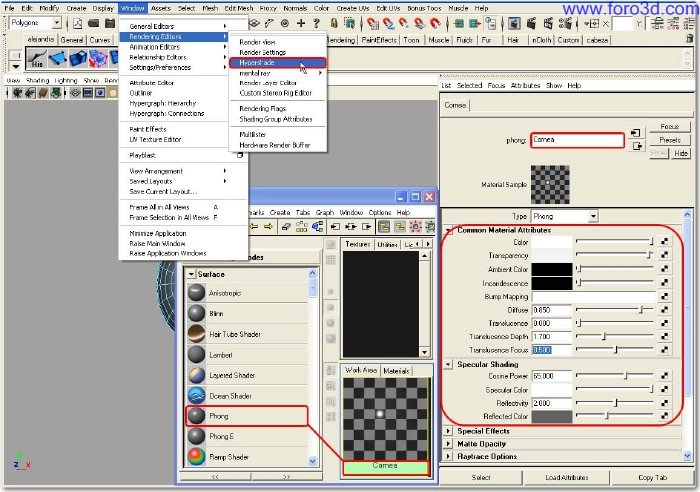Click the Presets button
Image resolution: width=700 pixels, height=492 pixels.
pyautogui.click(x=669, y=140)
